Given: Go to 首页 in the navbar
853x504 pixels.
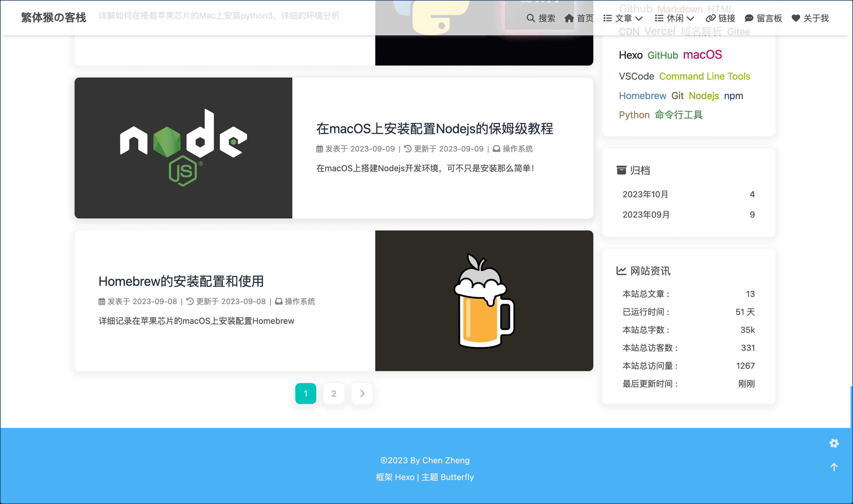Looking at the screenshot, I should coord(579,18).
